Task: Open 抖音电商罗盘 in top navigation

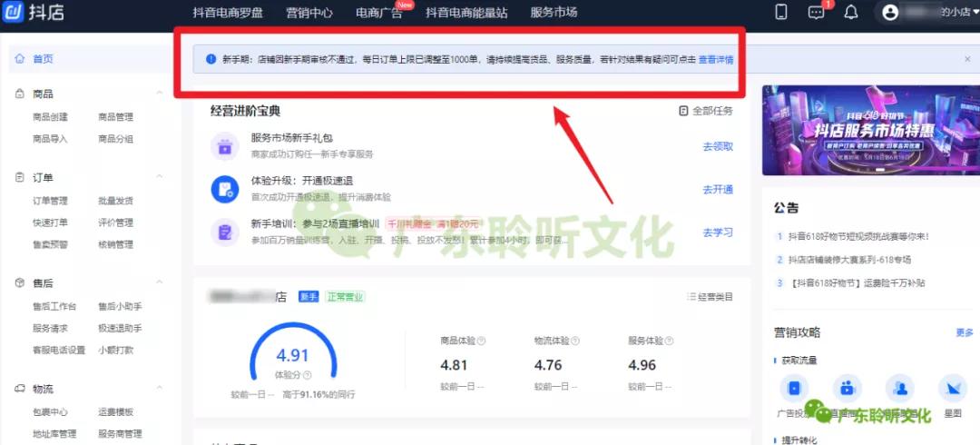Action: coord(228,13)
